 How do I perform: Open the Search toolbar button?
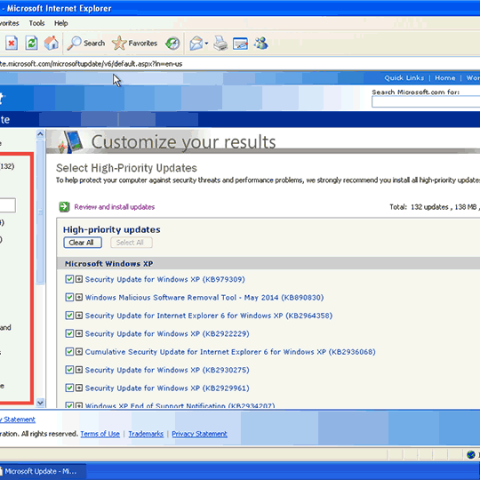86,43
